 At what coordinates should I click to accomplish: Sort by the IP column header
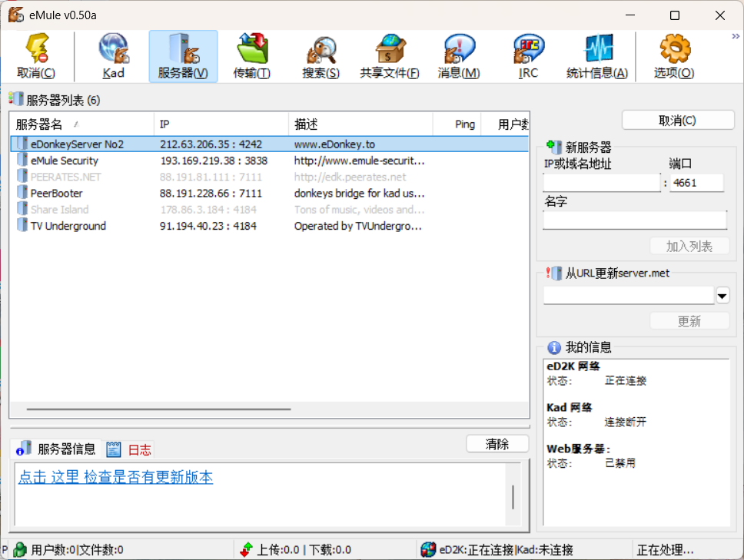(221, 124)
